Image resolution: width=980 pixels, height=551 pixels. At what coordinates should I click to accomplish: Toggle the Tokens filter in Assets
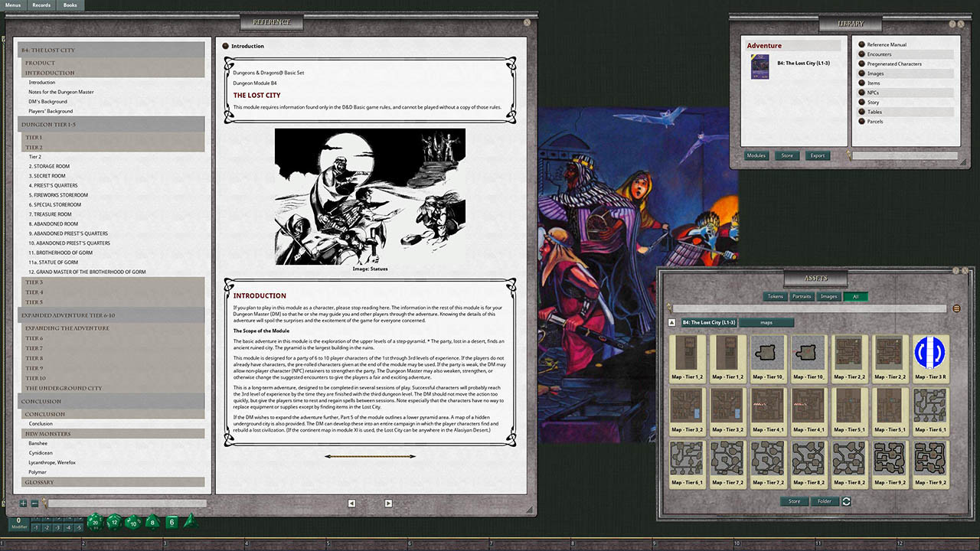click(x=776, y=296)
